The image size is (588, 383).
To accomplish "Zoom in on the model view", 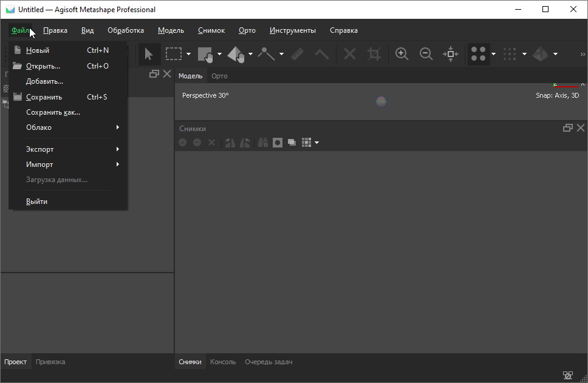I will click(x=402, y=54).
